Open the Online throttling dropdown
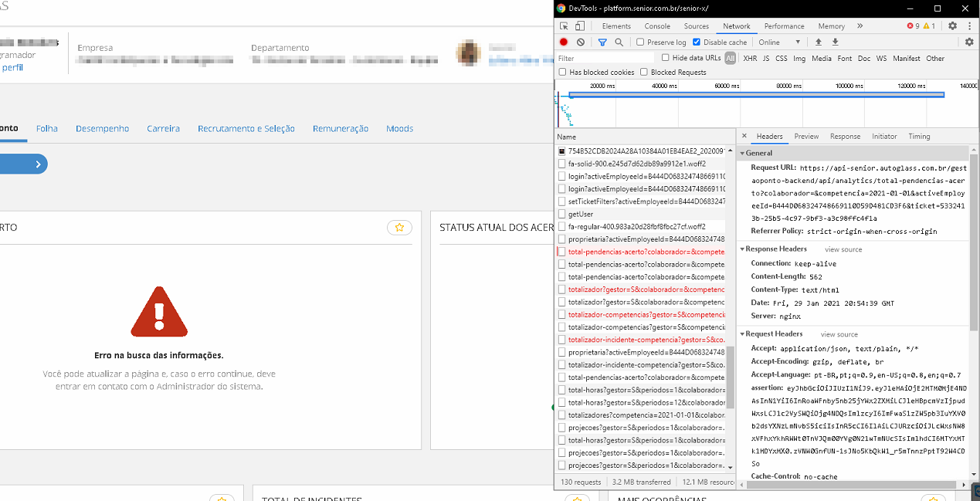This screenshot has width=980, height=501. pos(778,42)
